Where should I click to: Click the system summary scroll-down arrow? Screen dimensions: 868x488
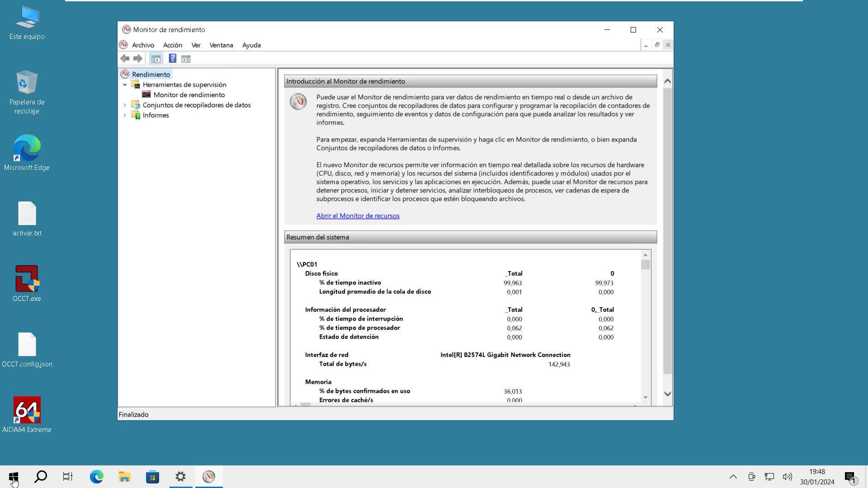pos(645,397)
